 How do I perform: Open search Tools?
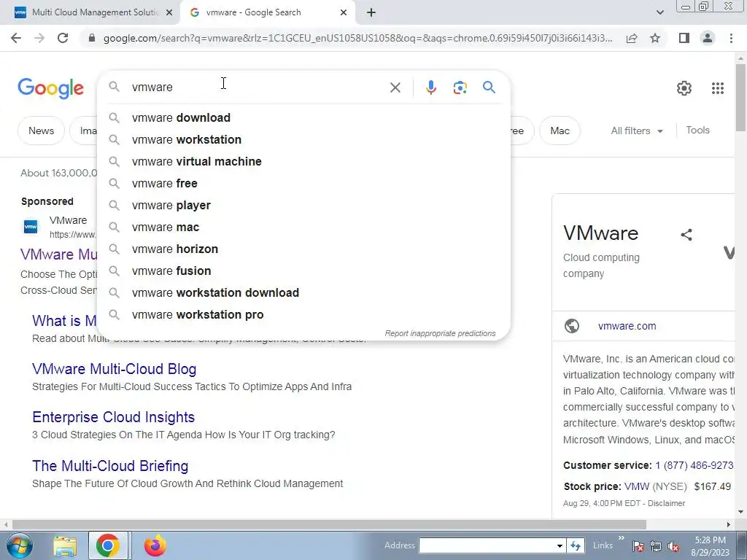coord(697,130)
